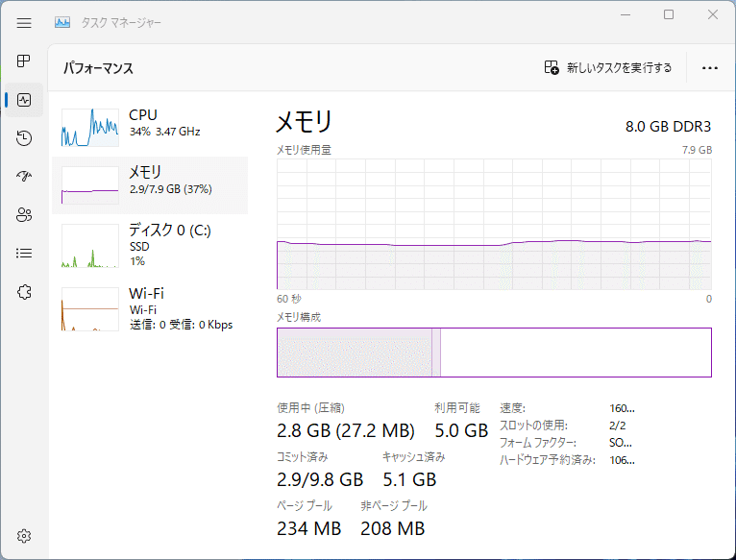Click the Task Manager app icon in title bar
Viewport: 736px width, 560px height.
pyautogui.click(x=61, y=22)
